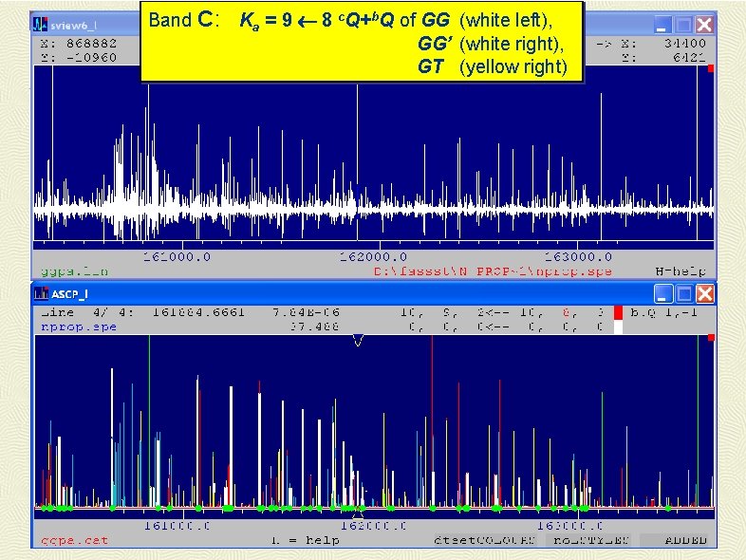The width and height of the screenshot is (746, 560).
Task: Click the red marker square in sview6_l plot corner
Action: click(711, 68)
